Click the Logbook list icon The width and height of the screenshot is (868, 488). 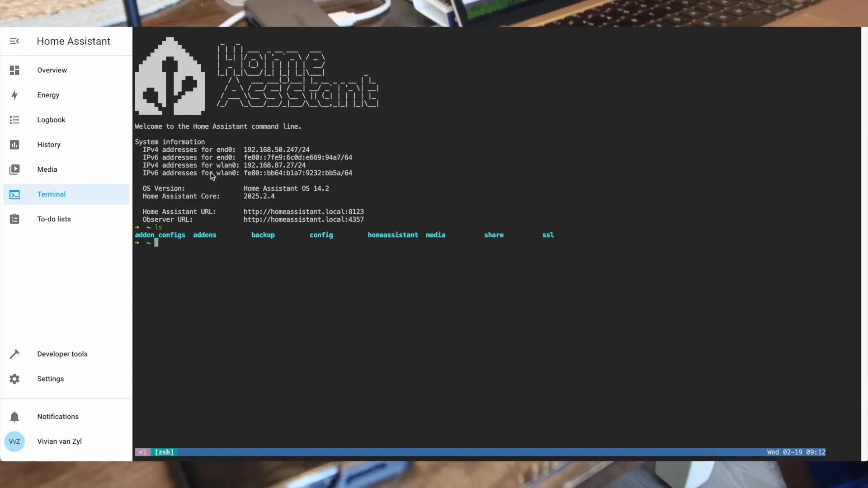[14, 120]
